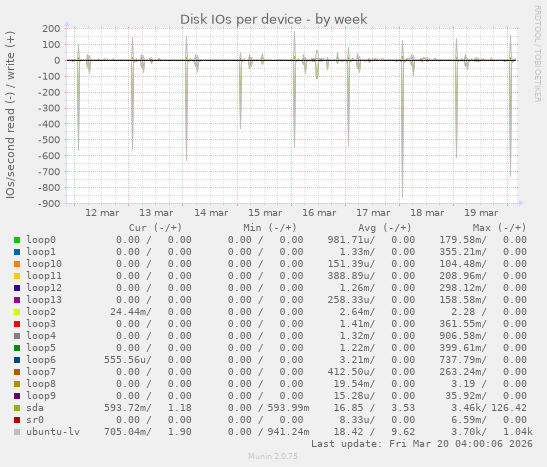Click the '200' y-axis label

point(51,29)
